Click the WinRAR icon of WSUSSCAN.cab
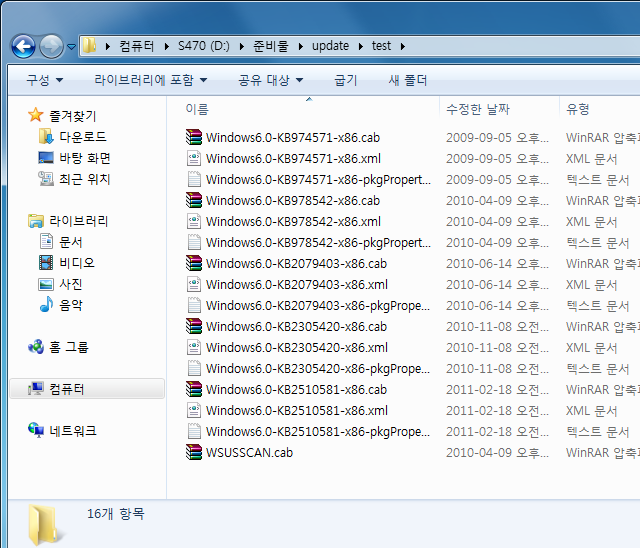 pyautogui.click(x=194, y=452)
